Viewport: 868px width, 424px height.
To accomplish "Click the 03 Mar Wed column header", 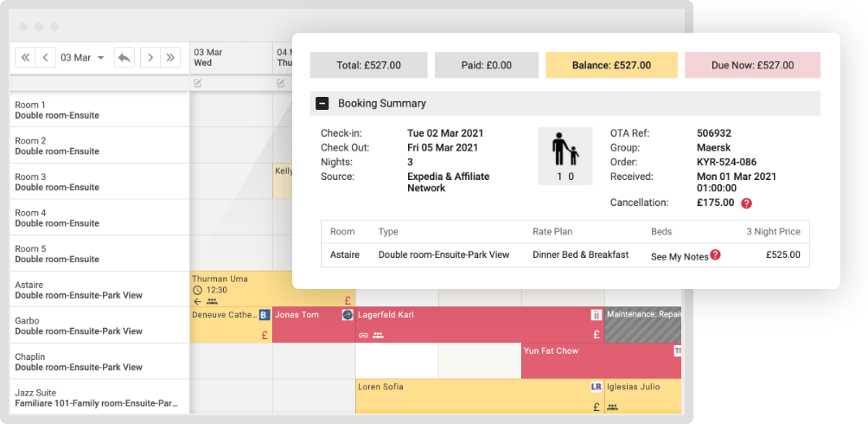I will (231, 58).
